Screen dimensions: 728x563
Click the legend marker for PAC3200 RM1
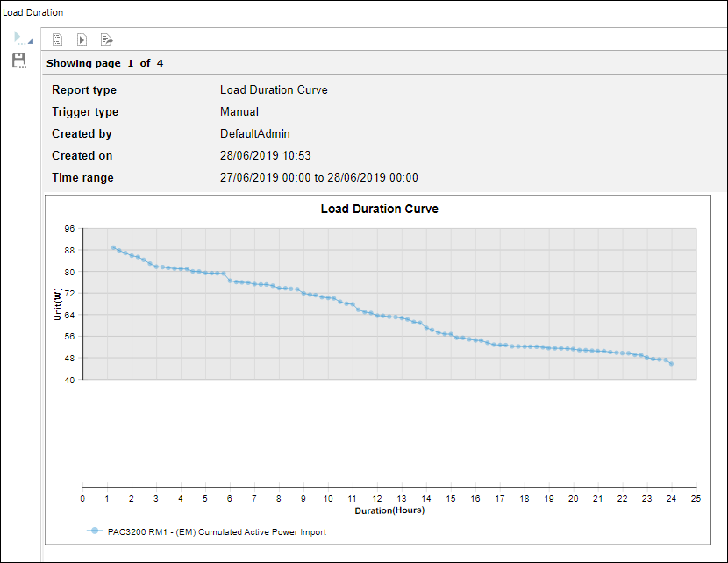93,531
